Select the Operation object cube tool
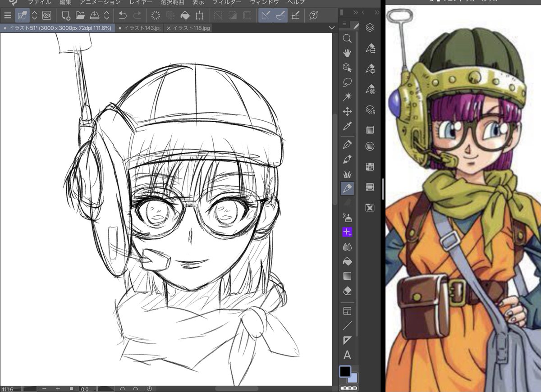 pyautogui.click(x=347, y=68)
